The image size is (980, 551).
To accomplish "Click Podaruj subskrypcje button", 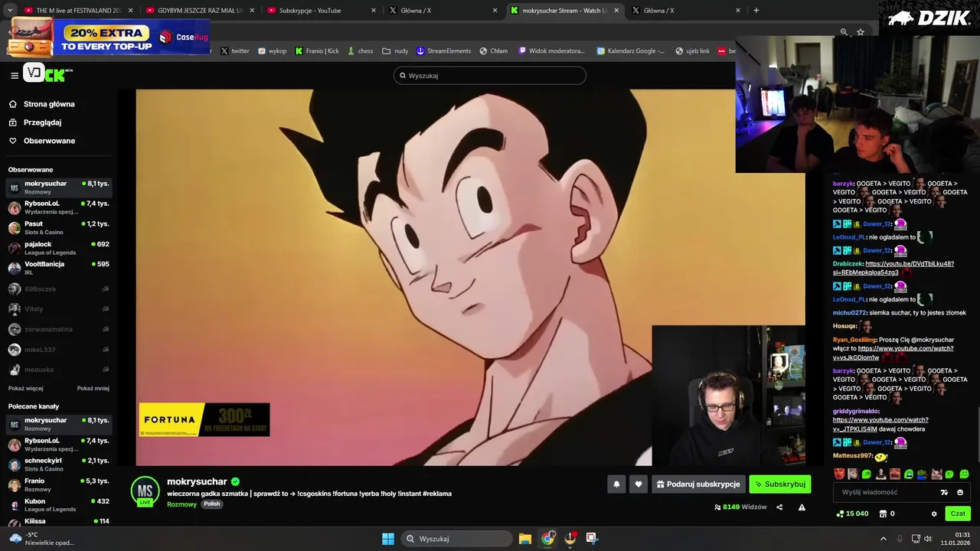I will [x=698, y=484].
